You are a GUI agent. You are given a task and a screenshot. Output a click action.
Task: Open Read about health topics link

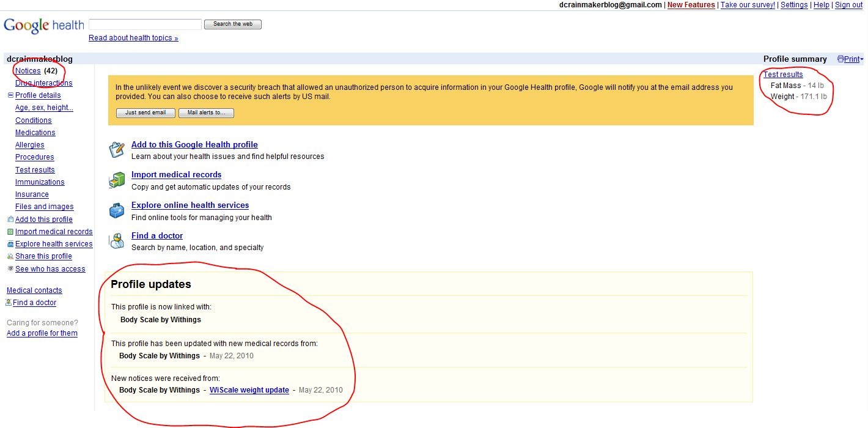click(x=133, y=38)
